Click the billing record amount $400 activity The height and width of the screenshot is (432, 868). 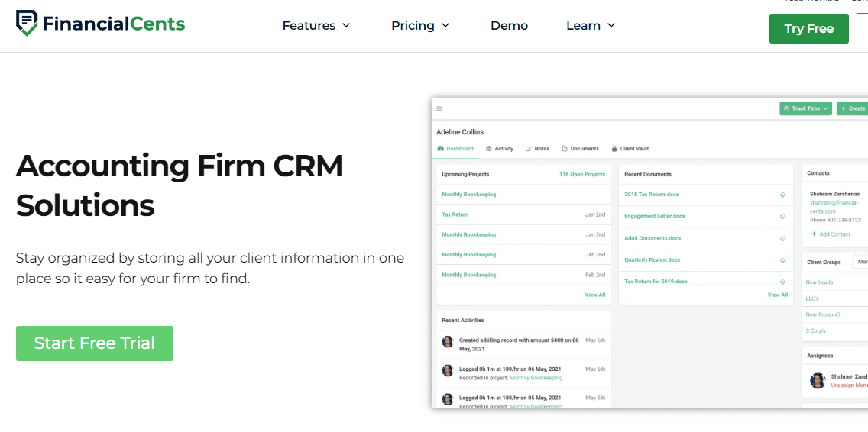pos(520,344)
